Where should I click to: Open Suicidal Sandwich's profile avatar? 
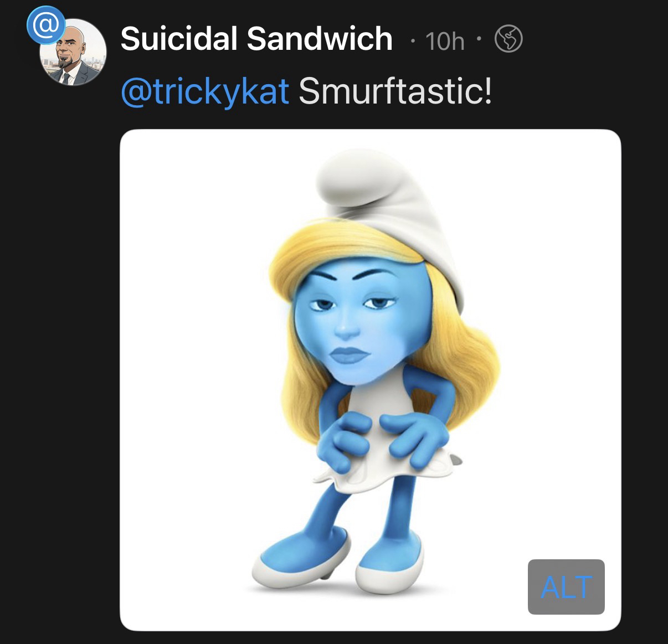point(74,54)
